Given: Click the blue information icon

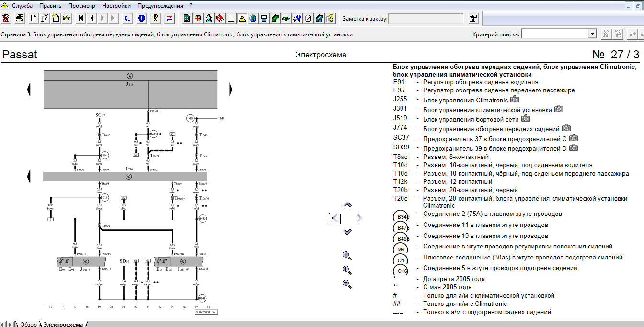Looking at the screenshot, I should (142, 19).
